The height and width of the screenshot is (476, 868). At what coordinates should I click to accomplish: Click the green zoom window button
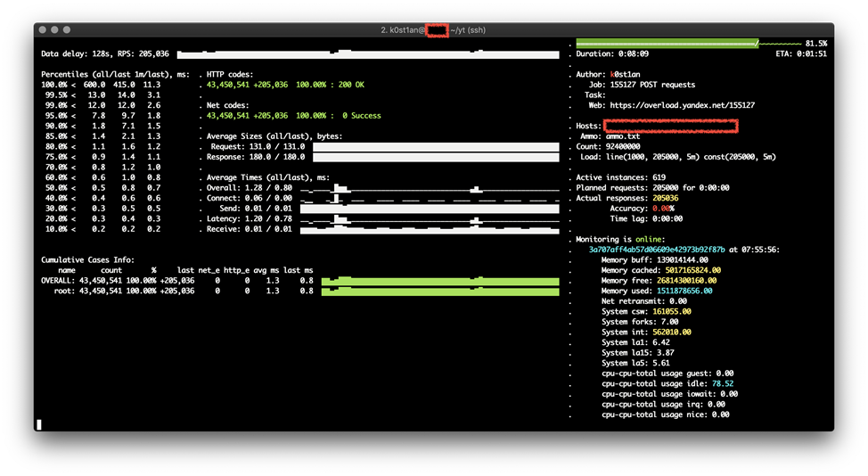(67, 30)
